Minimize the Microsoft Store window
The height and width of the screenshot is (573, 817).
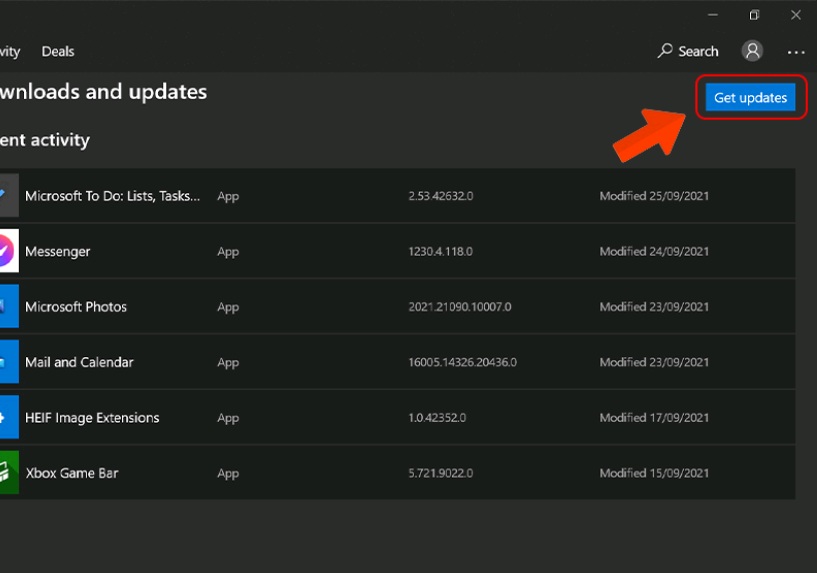713,15
